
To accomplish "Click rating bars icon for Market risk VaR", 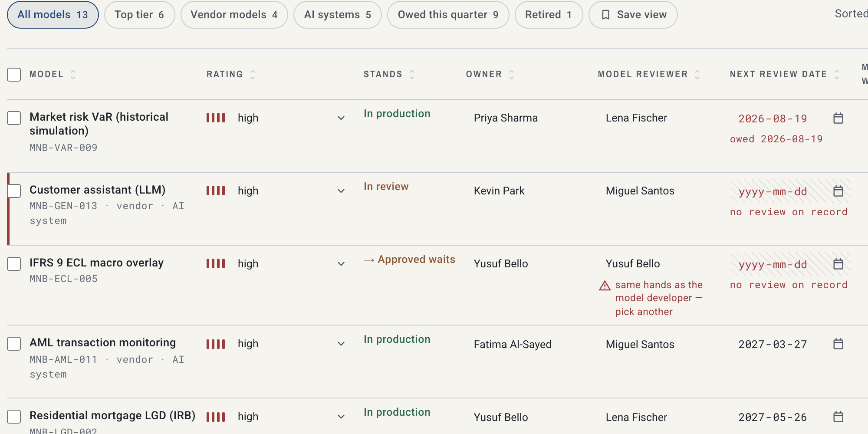I will (216, 118).
